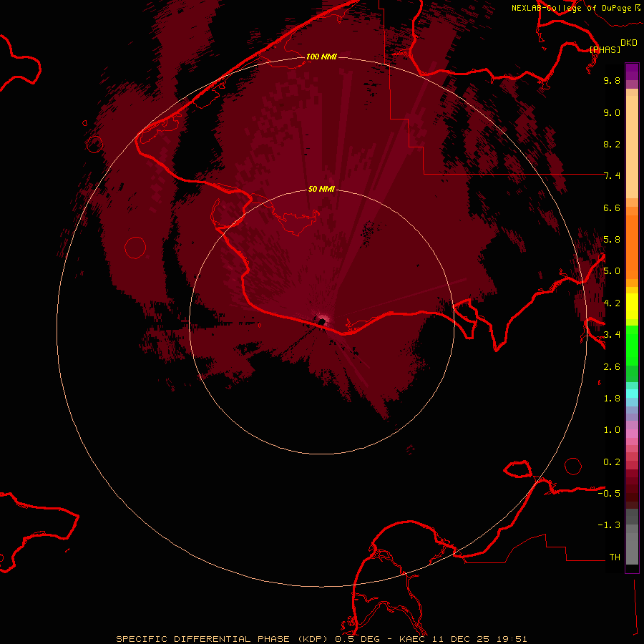The width and height of the screenshot is (644, 644).
Task: Pick the yellow band on the color bar
Action: coord(632,306)
